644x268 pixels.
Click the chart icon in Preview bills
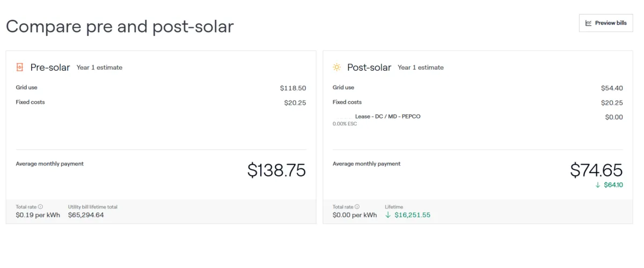click(x=588, y=23)
